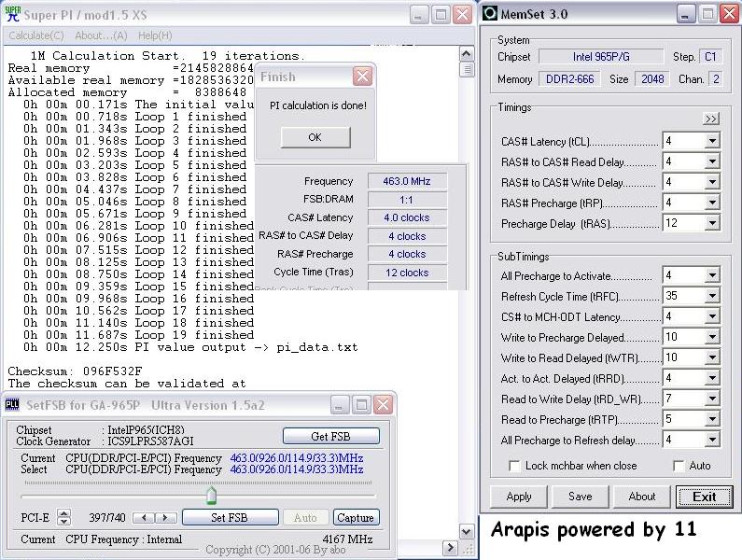Open Write to Read Delayed (tWTR) dropdown
Viewport: 742px width, 560px height.
pyautogui.click(x=712, y=357)
